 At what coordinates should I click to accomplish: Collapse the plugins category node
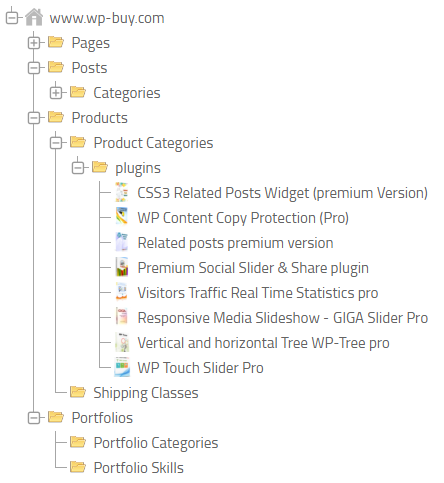[78, 168]
